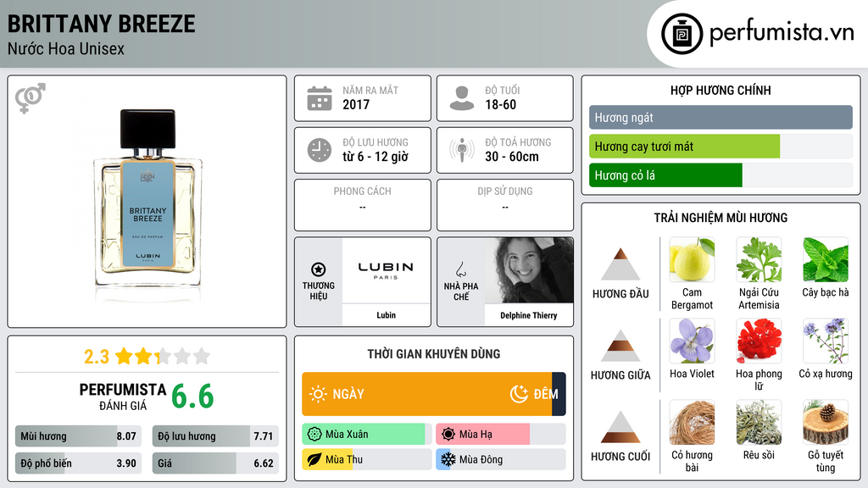The width and height of the screenshot is (868, 488).
Task: Click the Nước Hoa Unisex subtitle
Action: (x=66, y=48)
